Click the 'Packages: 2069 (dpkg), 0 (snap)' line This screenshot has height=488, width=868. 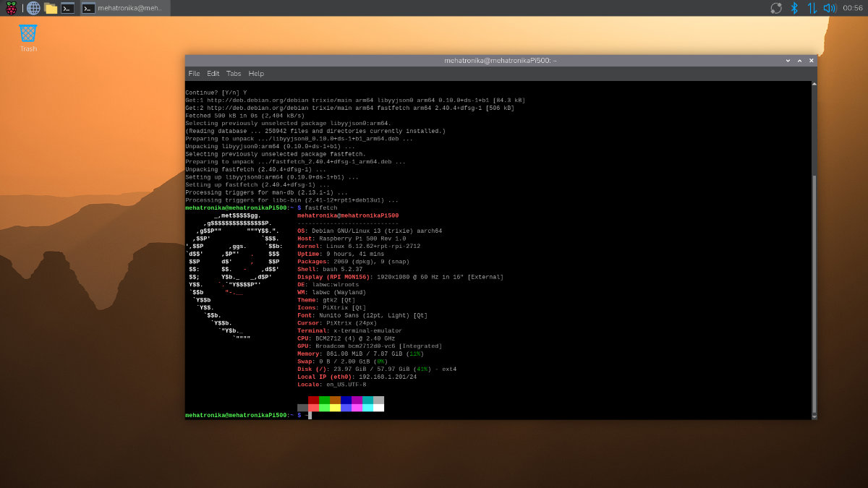click(353, 262)
